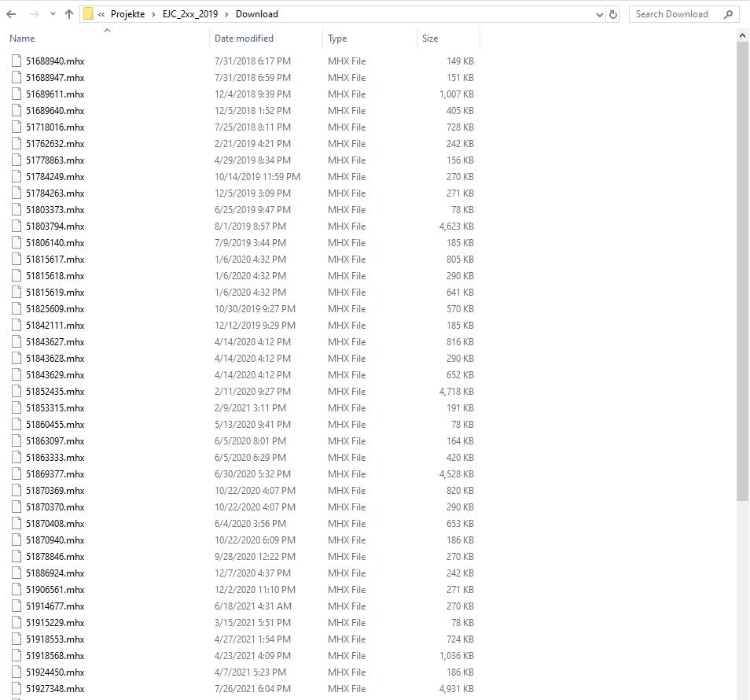Select the file name 51853315.mhx
The image size is (750, 700).
[55, 407]
